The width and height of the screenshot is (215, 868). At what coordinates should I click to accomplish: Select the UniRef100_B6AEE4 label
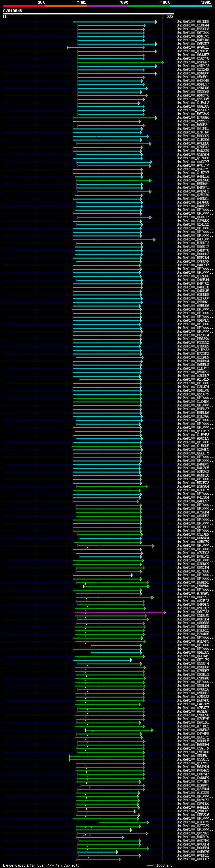[x=193, y=849]
